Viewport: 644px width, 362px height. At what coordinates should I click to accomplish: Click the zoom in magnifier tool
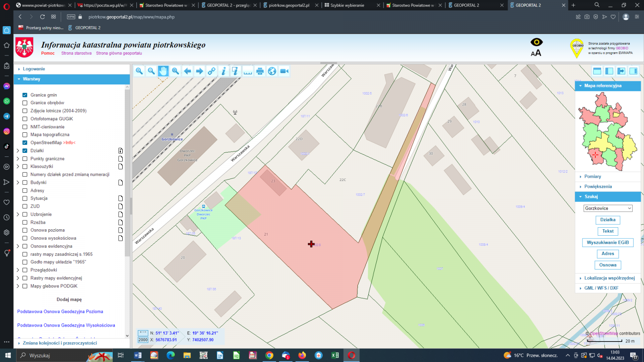pyautogui.click(x=139, y=71)
